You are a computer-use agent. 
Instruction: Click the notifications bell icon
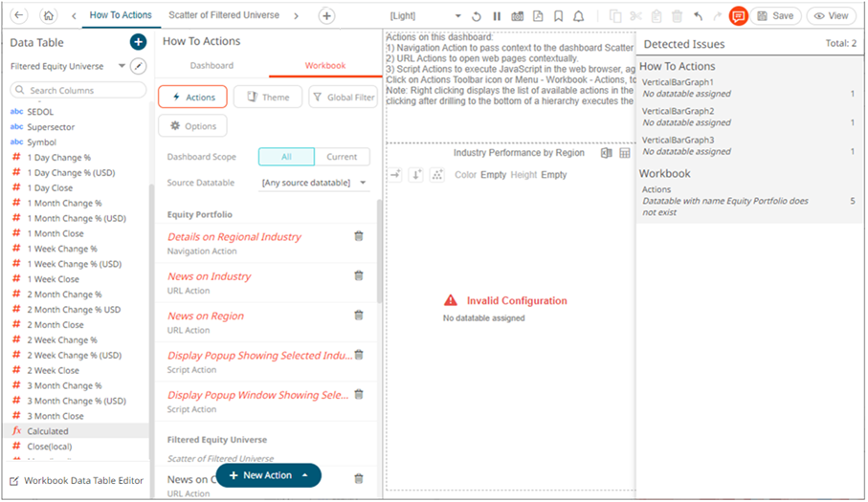[579, 16]
